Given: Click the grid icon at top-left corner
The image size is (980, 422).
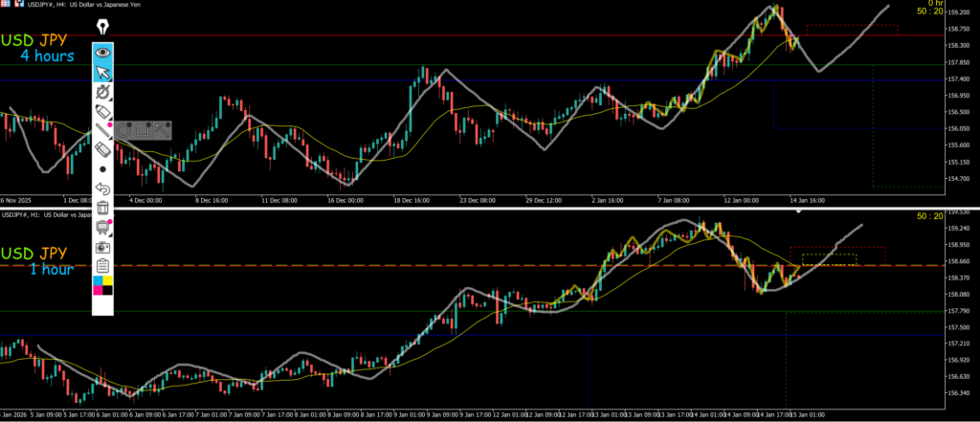Looking at the screenshot, I should click(x=6, y=4).
